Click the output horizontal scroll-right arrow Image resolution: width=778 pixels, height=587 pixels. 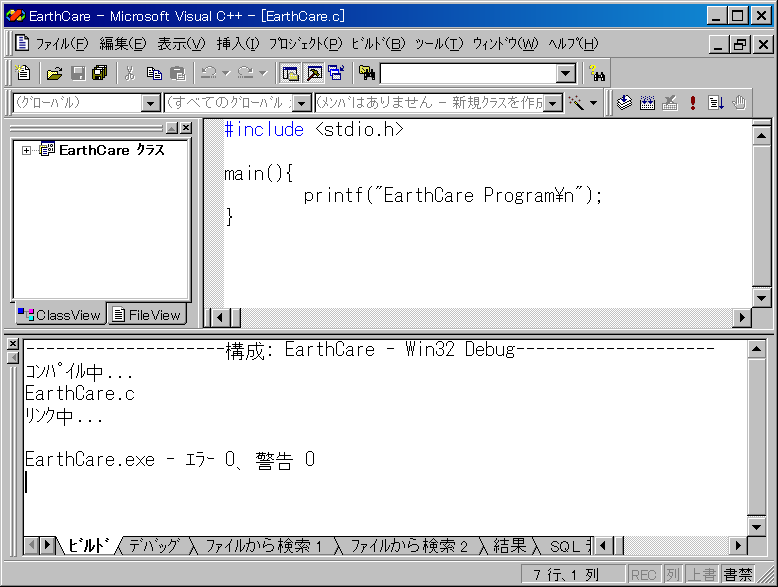pyautogui.click(x=738, y=546)
